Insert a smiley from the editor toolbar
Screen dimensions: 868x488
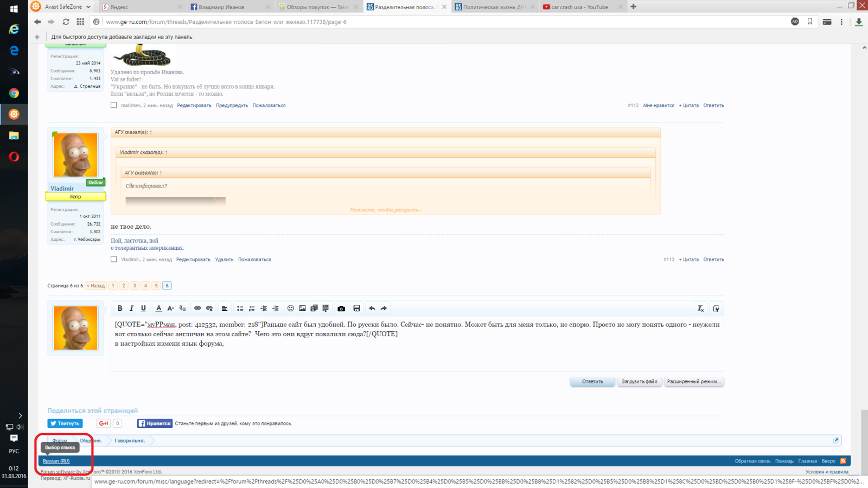(x=291, y=309)
